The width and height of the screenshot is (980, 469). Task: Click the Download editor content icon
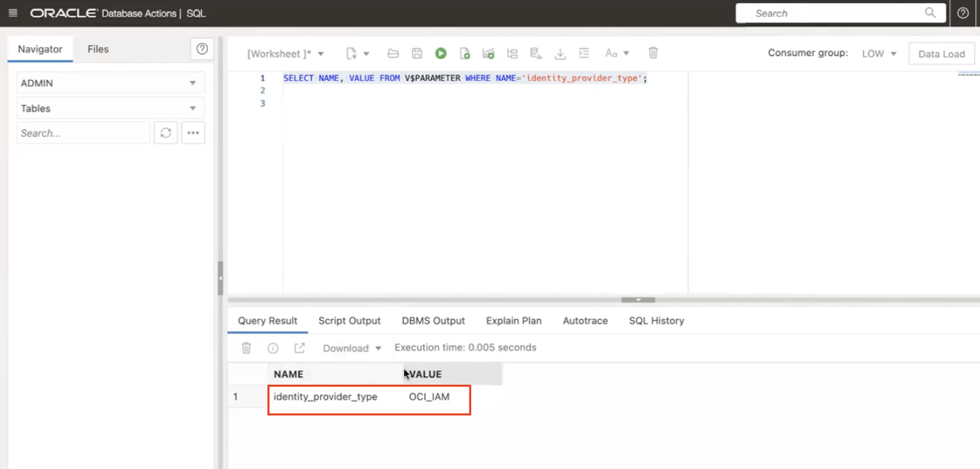560,53
